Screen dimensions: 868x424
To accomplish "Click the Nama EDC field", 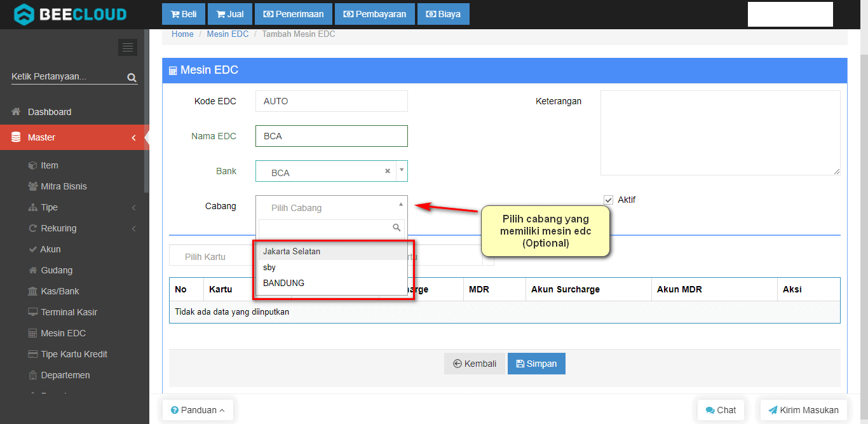I will tap(332, 136).
